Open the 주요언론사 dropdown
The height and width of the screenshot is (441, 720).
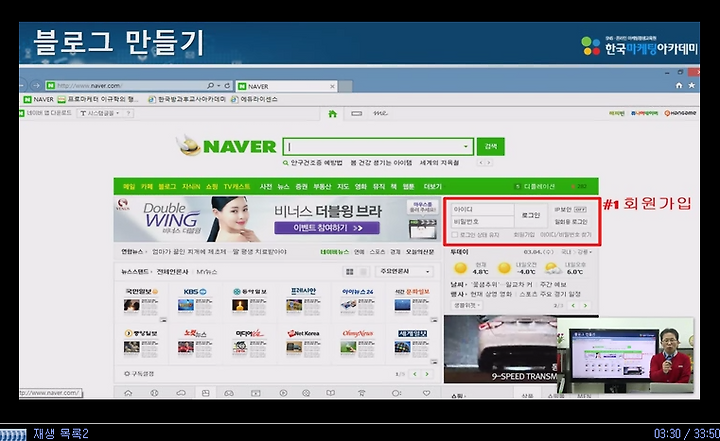coord(404,271)
